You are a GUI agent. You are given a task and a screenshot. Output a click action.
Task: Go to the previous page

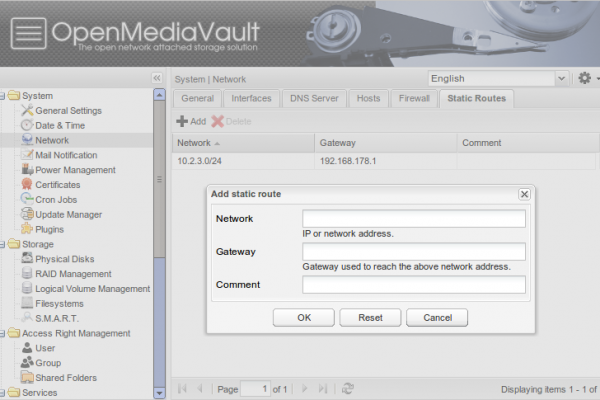pyautogui.click(x=200, y=389)
